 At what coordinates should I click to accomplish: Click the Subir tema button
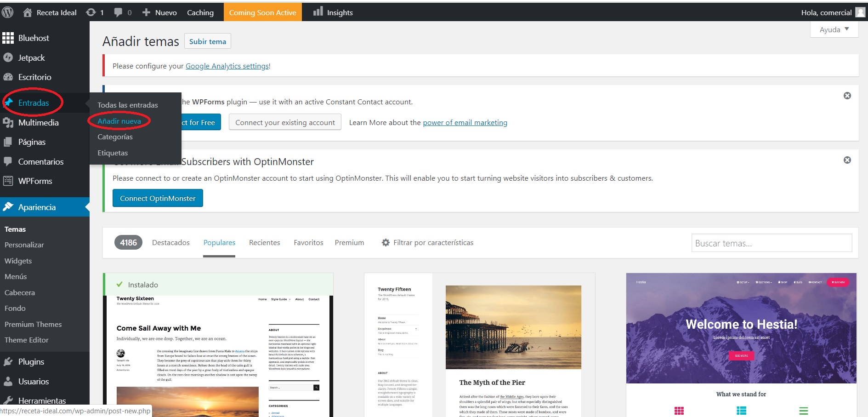click(x=207, y=41)
